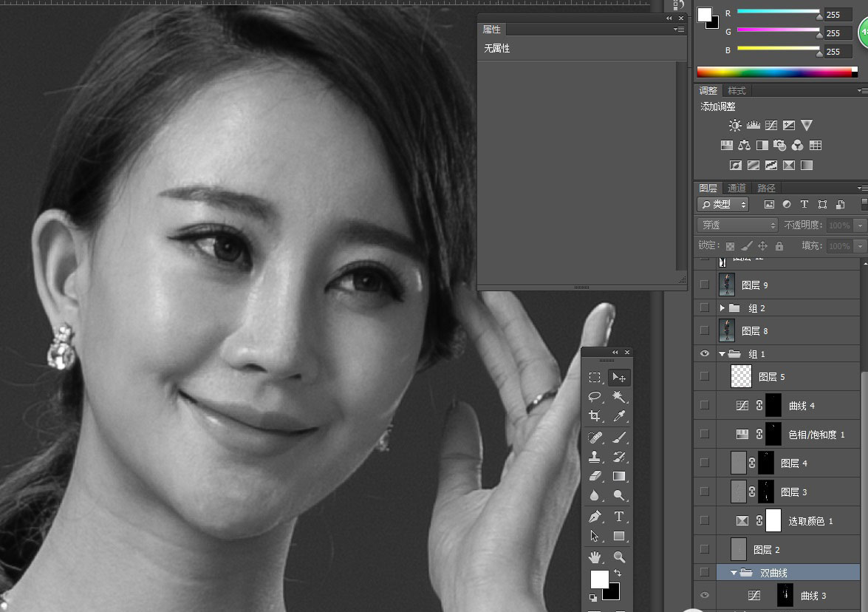Toggle visibility of 图层 8
This screenshot has width=868, height=612.
coord(704,330)
